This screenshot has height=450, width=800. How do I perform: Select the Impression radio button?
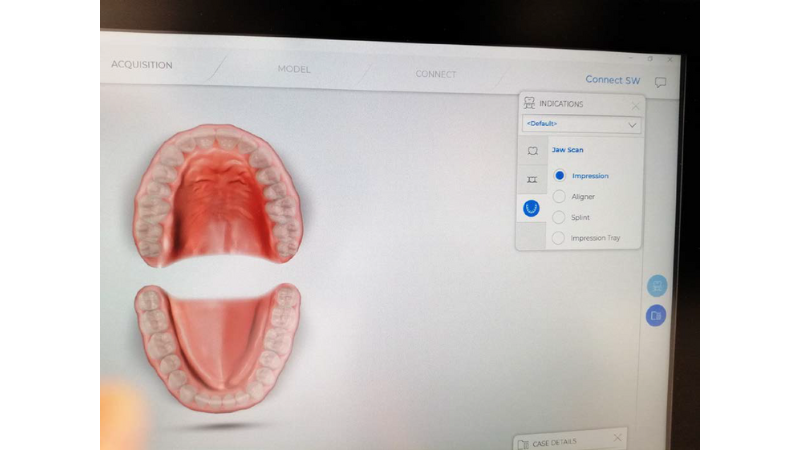(x=559, y=176)
